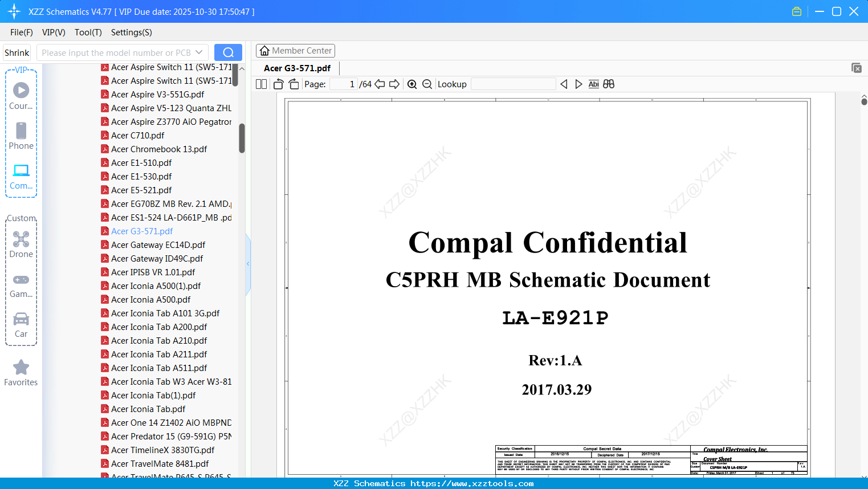Open the Computer category
Screen dimensions: 868x489
click(x=21, y=176)
